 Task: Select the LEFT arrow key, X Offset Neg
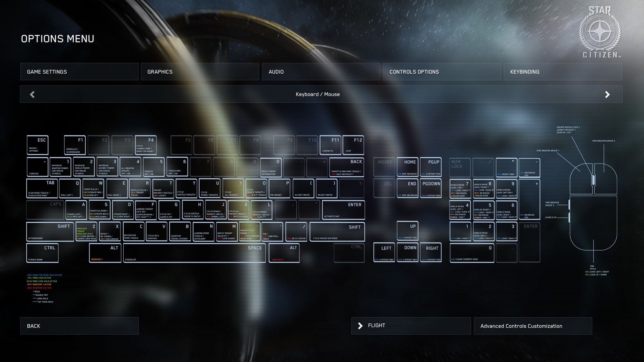coord(384,253)
